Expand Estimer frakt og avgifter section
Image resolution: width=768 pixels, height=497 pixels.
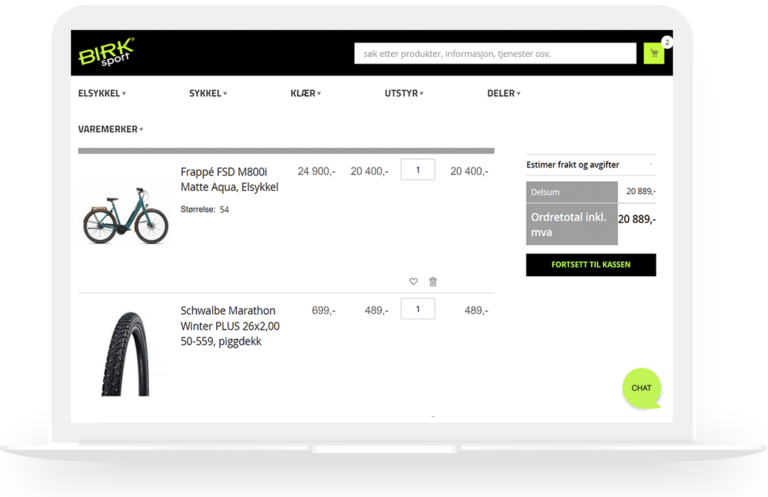[x=590, y=163]
